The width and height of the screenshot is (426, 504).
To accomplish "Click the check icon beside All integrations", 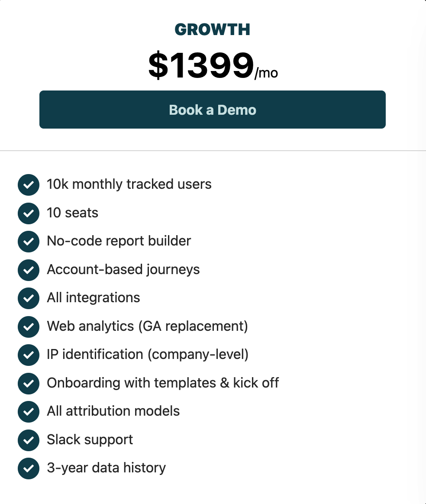I will pyautogui.click(x=29, y=298).
